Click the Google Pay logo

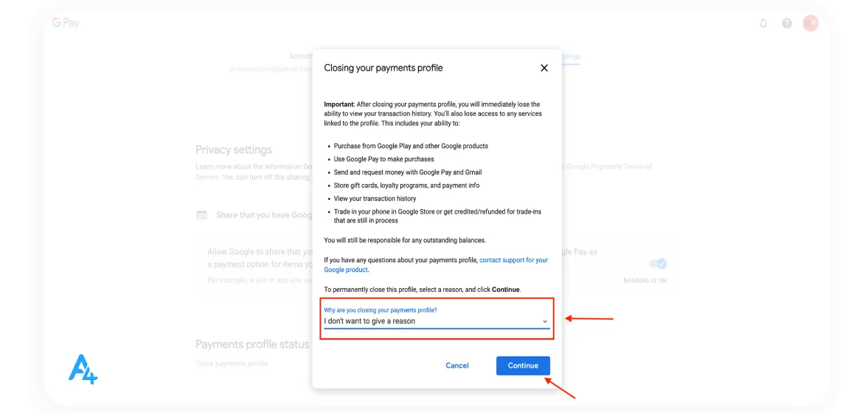tap(66, 24)
